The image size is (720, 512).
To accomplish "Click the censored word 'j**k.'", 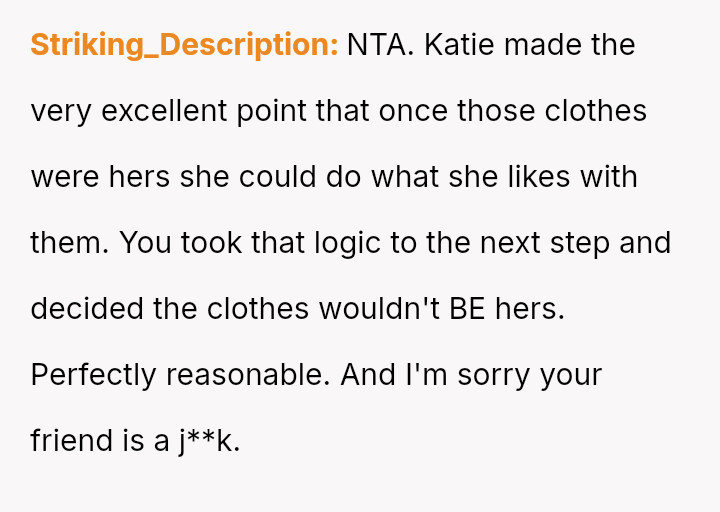I will [210, 440].
